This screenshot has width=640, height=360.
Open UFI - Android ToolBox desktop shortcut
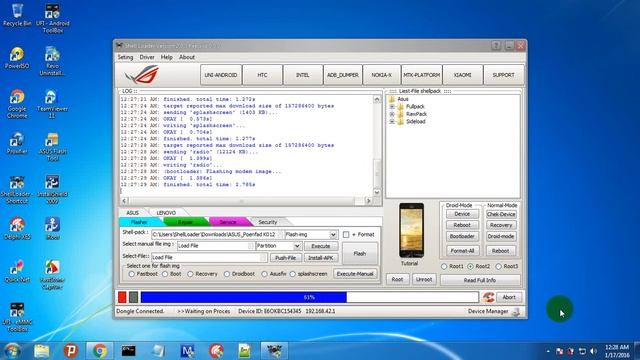(53, 18)
